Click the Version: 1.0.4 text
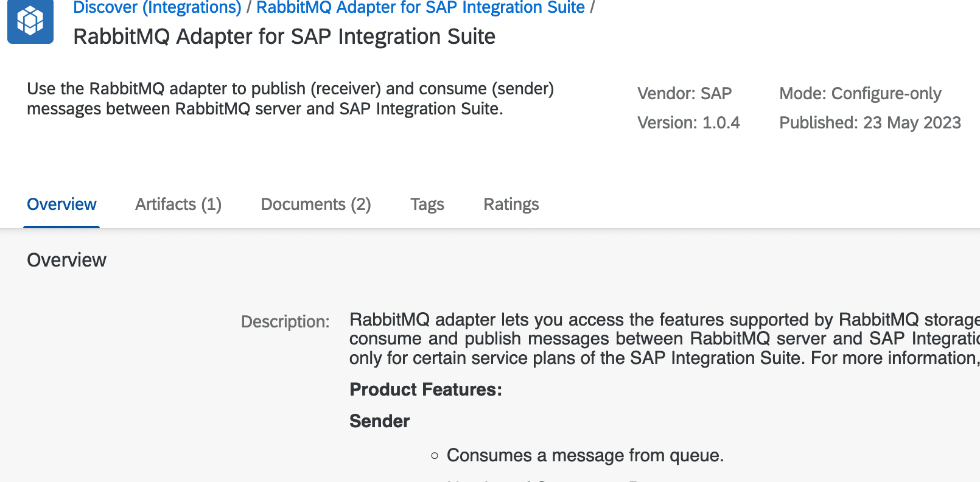The image size is (980, 482). tap(688, 123)
